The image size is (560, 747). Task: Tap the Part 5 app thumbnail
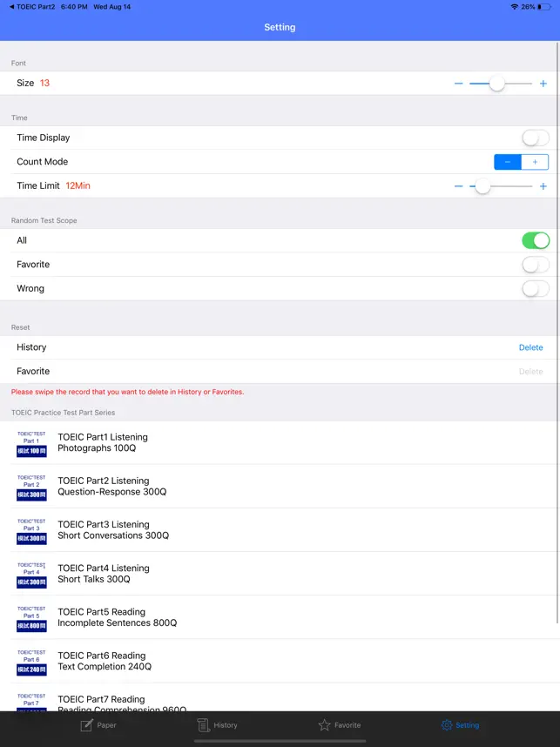point(31,618)
